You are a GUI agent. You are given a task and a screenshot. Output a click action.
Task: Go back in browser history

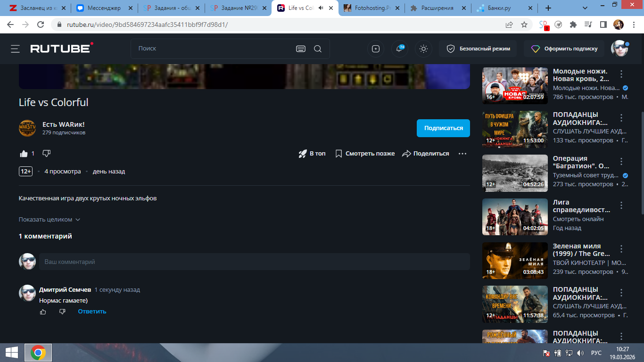[x=11, y=25]
